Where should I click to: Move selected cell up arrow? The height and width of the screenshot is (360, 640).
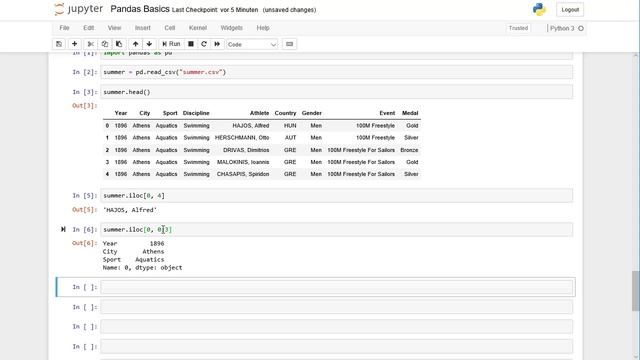tap(136, 44)
